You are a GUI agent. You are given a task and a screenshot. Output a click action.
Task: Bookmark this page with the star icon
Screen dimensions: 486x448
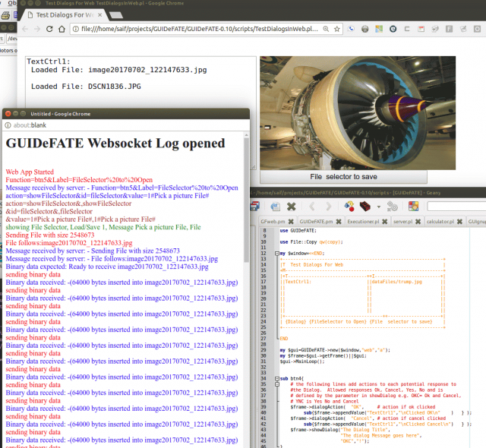337,29
